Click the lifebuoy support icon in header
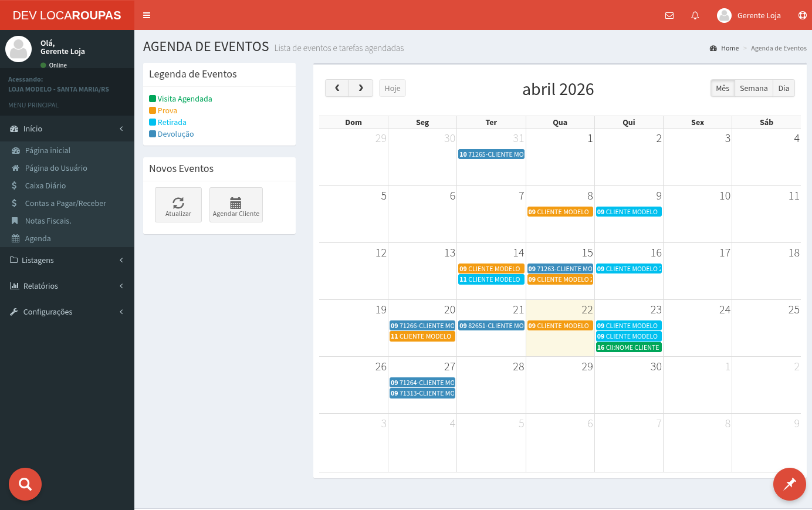The height and width of the screenshot is (510, 812). (803, 15)
